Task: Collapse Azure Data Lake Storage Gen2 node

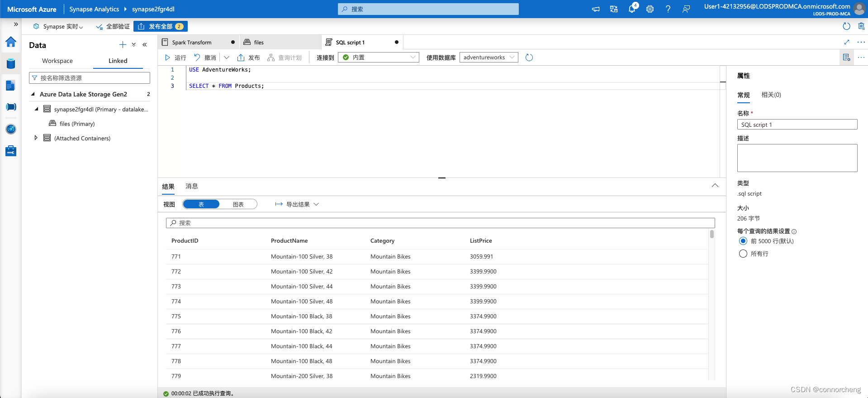Action: pos(33,94)
